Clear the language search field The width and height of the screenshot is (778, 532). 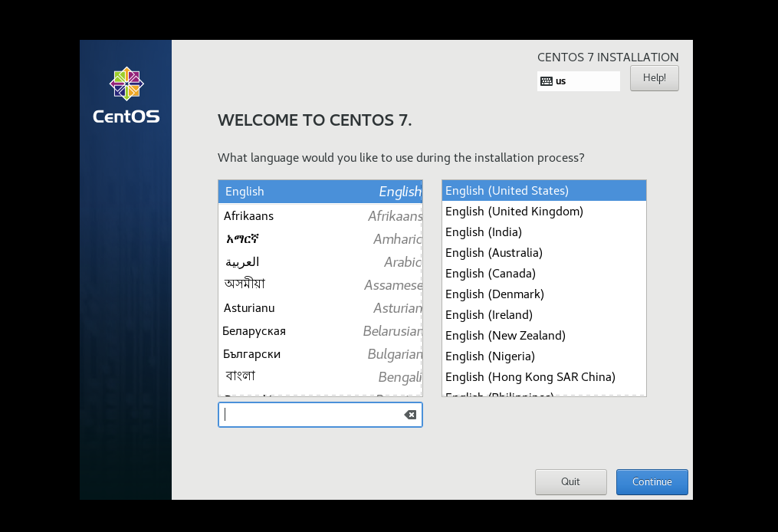410,415
